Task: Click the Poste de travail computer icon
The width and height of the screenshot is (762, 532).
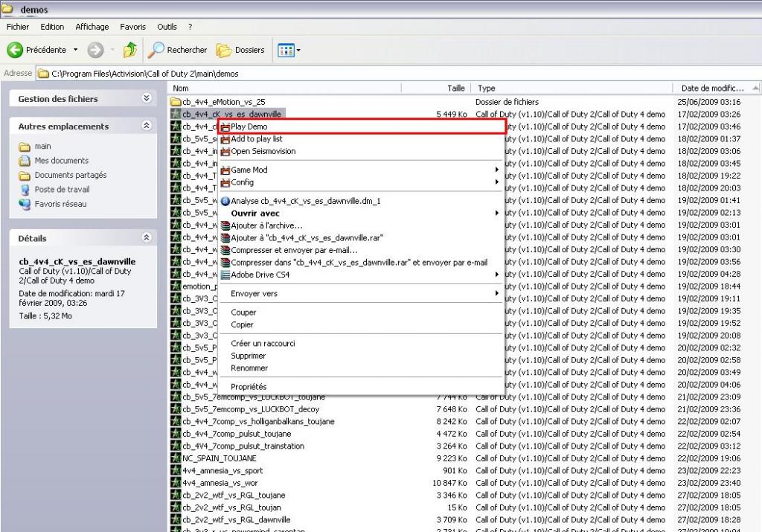Action: coord(25,190)
